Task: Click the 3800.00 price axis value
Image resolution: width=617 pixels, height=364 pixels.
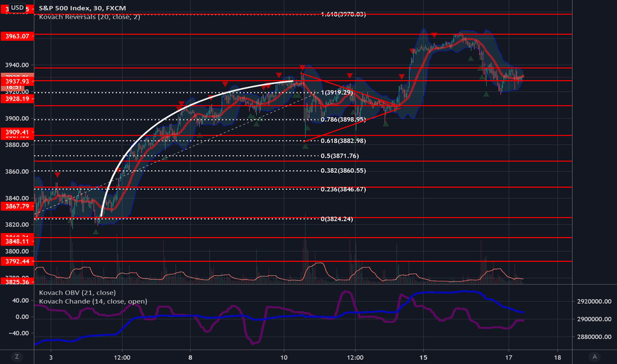Action: click(x=17, y=251)
